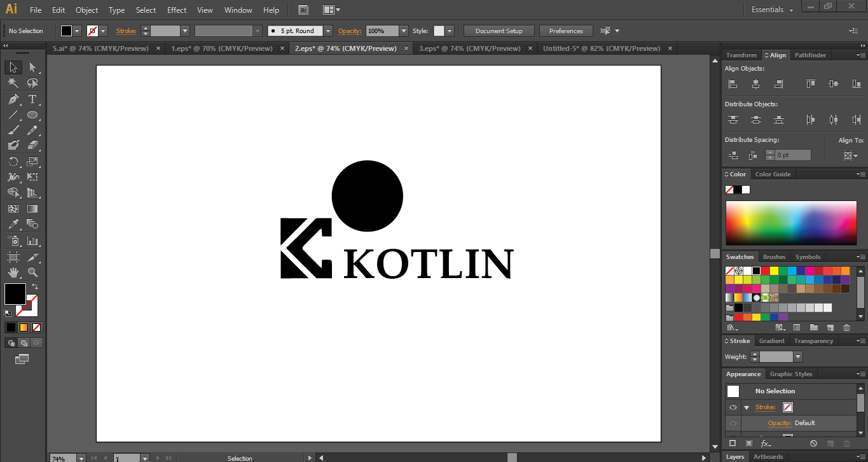Switch to the 1.eps document tab

(x=222, y=48)
